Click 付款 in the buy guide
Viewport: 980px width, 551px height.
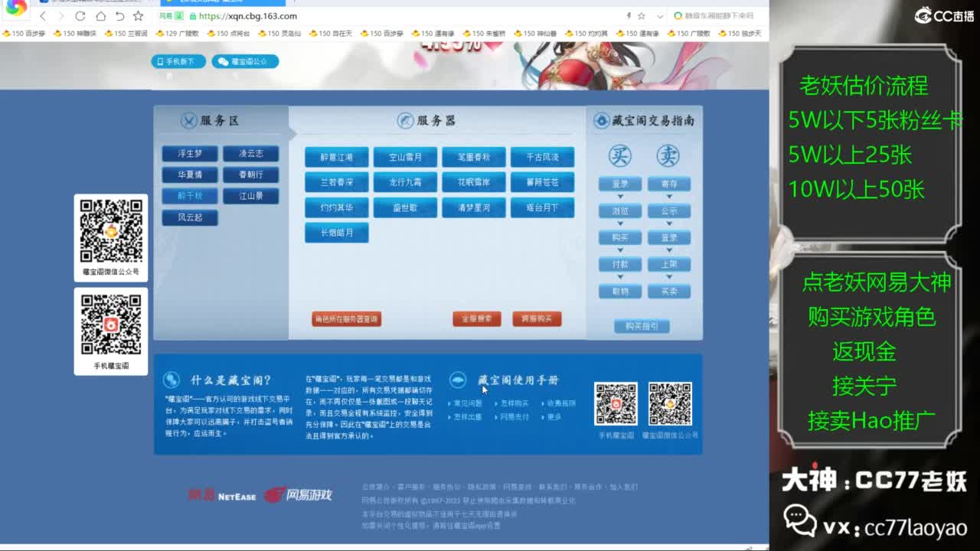point(620,265)
